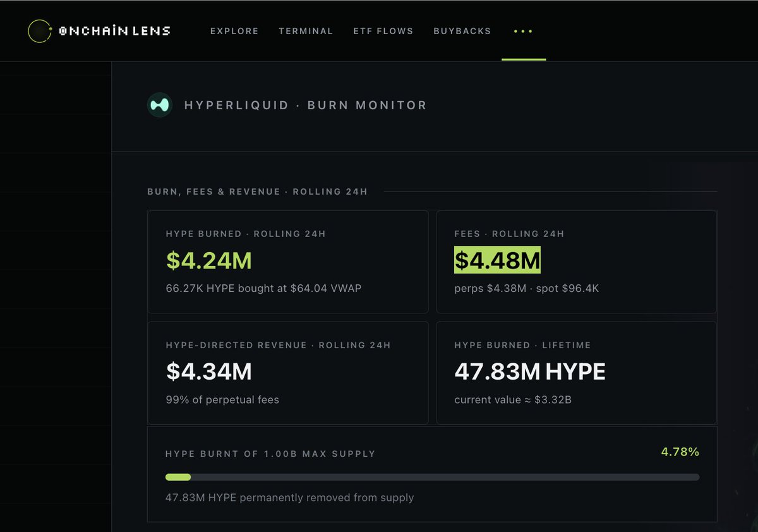Screen dimensions: 758x532
Task: Navigate to Buybacks
Action: 462,31
